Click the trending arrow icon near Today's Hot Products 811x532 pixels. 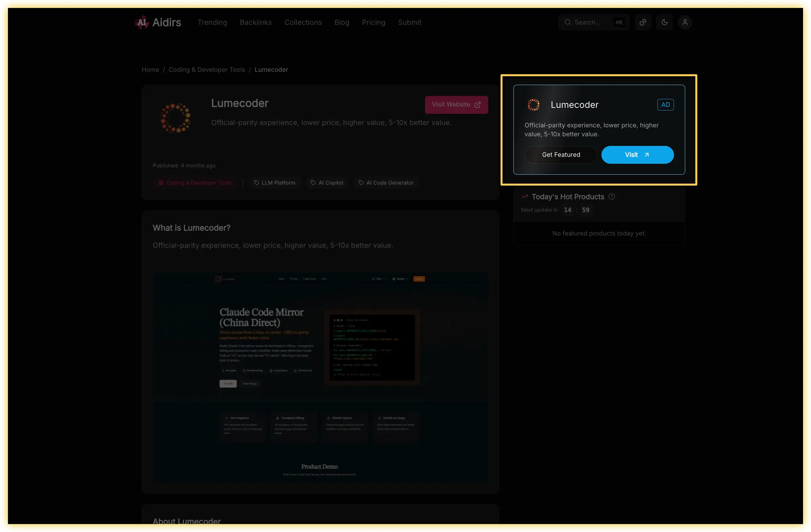tap(525, 197)
